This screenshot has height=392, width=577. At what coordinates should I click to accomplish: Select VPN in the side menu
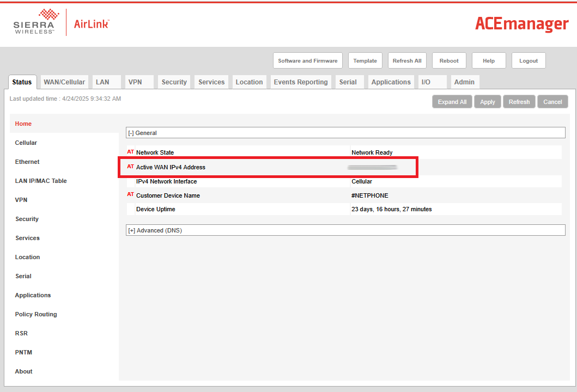pyautogui.click(x=21, y=200)
